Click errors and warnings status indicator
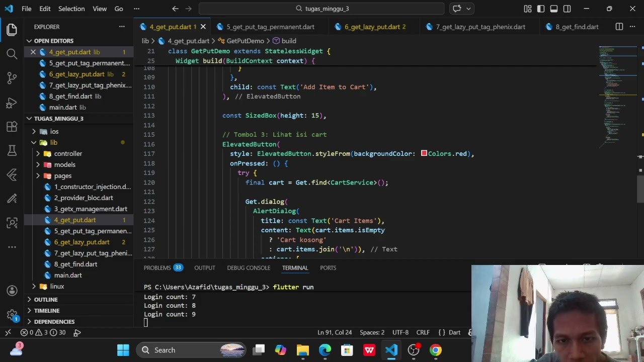The image size is (644, 362). pos(43,332)
